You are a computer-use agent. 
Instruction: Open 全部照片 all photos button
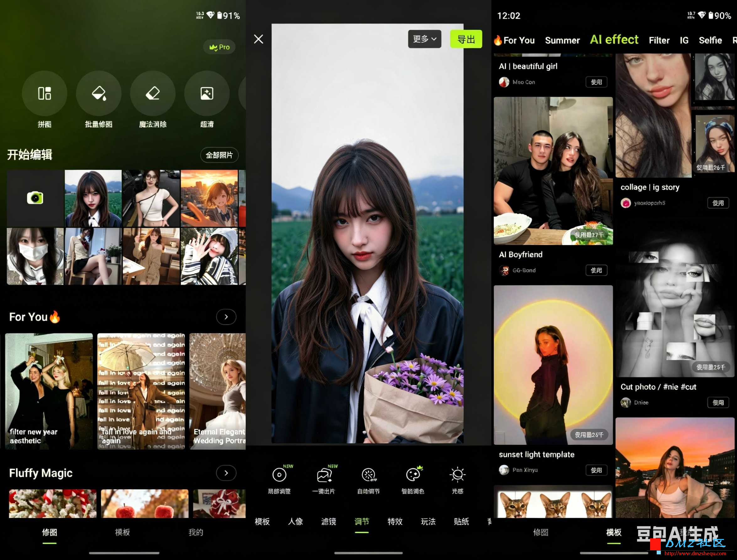tap(219, 155)
